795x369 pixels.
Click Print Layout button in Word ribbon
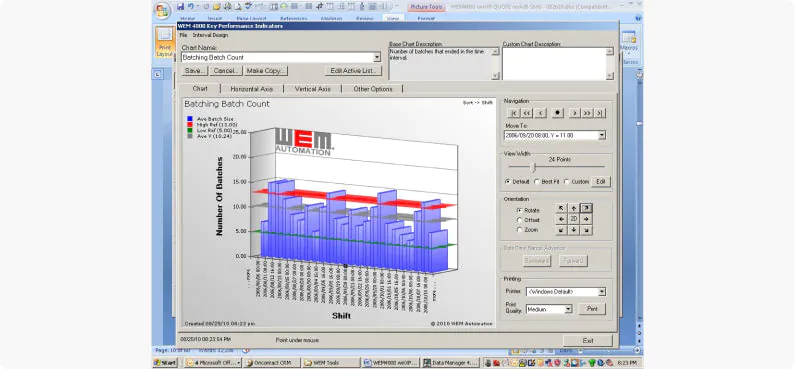(x=164, y=41)
